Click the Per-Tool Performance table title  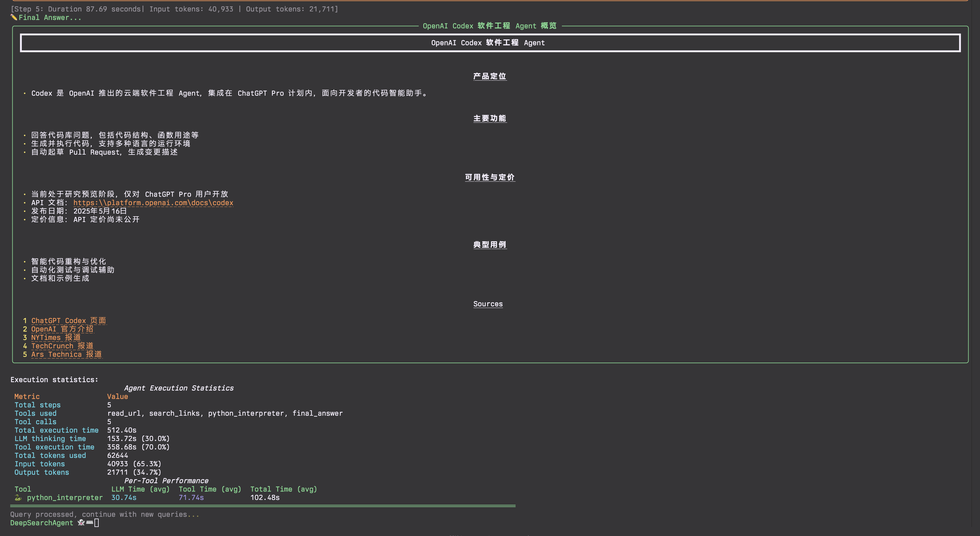(x=166, y=481)
